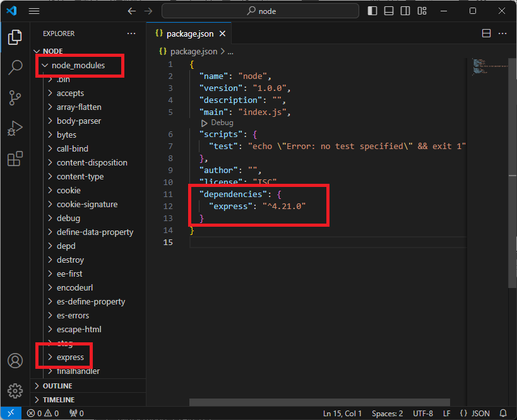This screenshot has width=517, height=420.
Task: Change encoding via 'UTF-8' status item
Action: pos(423,414)
